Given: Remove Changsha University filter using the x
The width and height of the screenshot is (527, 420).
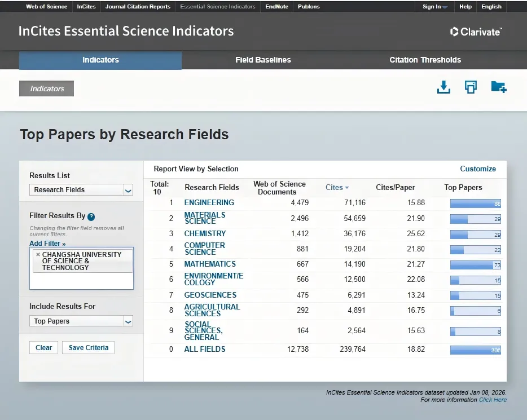Looking at the screenshot, I should pyautogui.click(x=38, y=254).
